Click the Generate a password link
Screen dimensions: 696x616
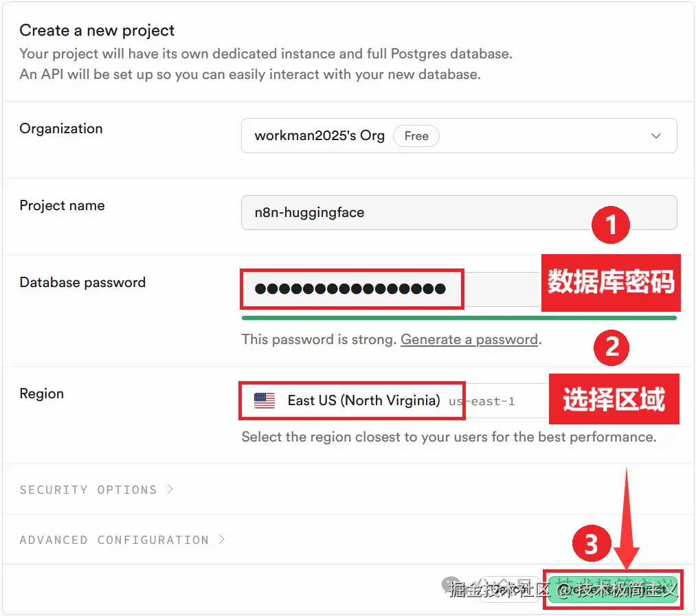coord(469,339)
